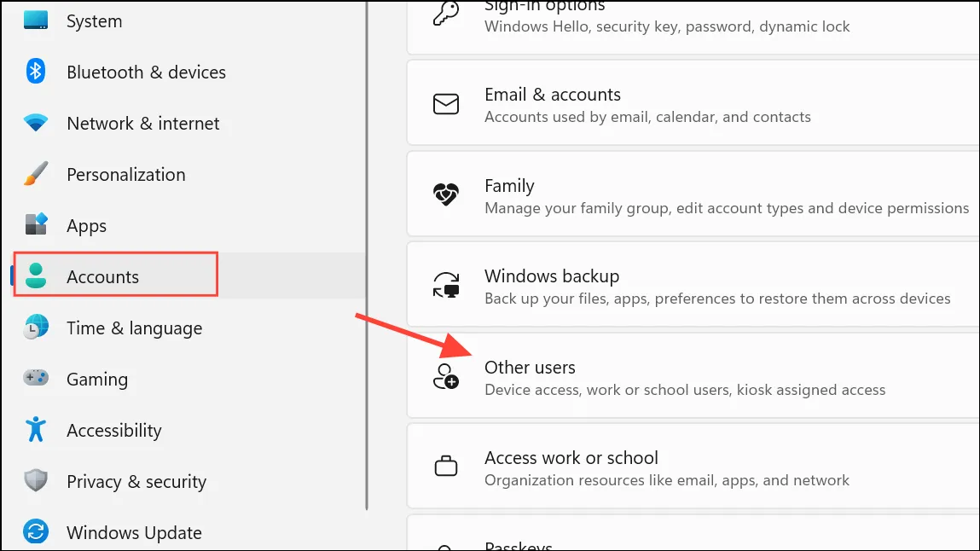980x551 pixels.
Task: Click the Other users add-person icon
Action: click(x=445, y=377)
